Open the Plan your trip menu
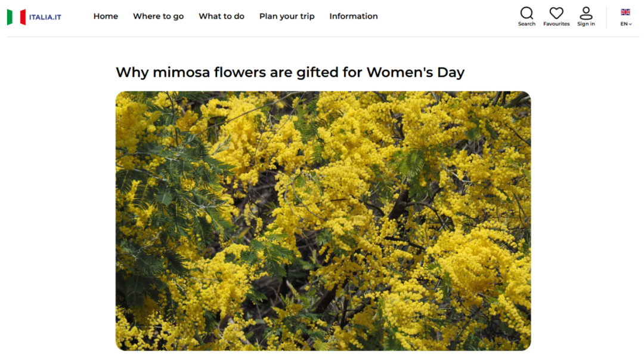The image size is (644, 357). pos(287,17)
